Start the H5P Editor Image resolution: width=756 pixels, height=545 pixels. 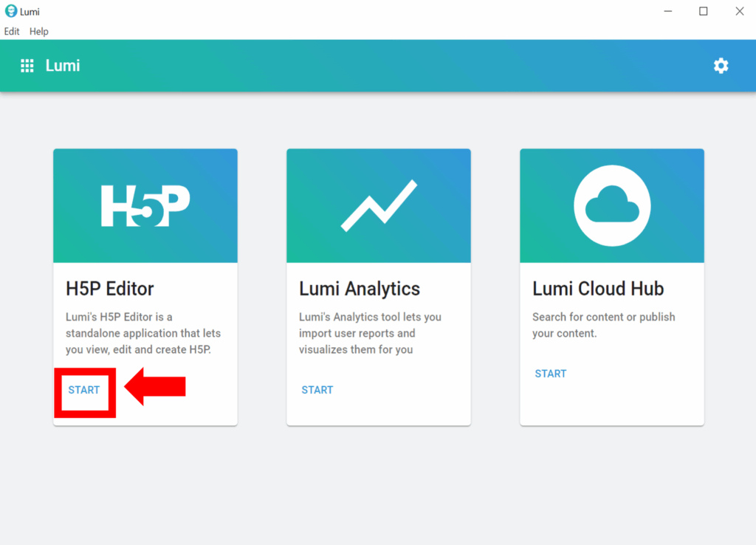(84, 390)
